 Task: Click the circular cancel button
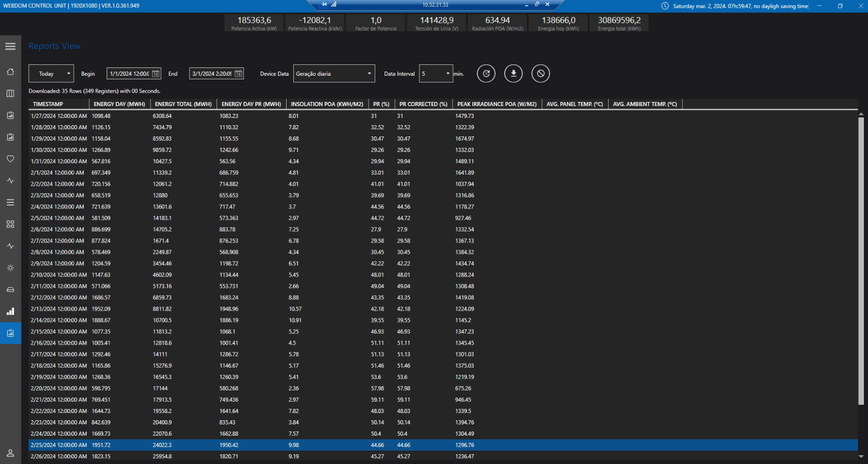(541, 74)
